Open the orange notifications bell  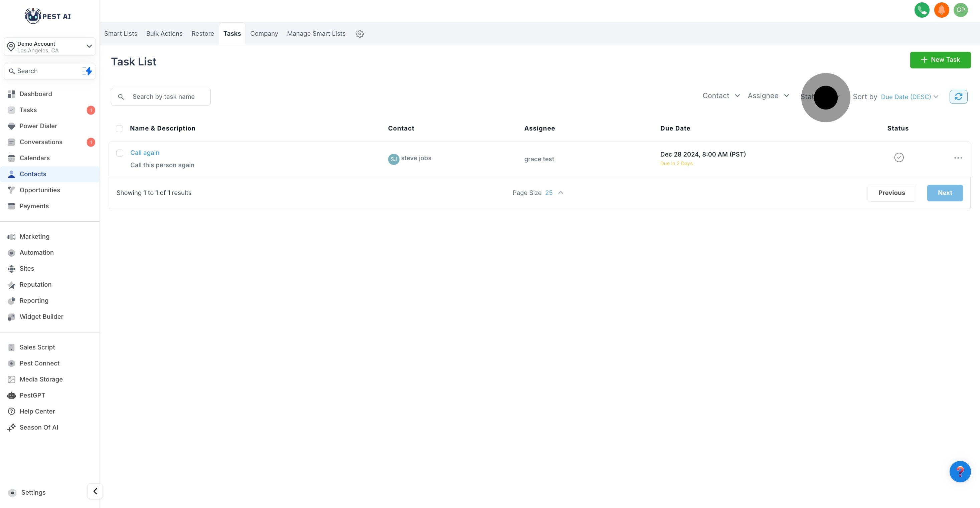[941, 10]
